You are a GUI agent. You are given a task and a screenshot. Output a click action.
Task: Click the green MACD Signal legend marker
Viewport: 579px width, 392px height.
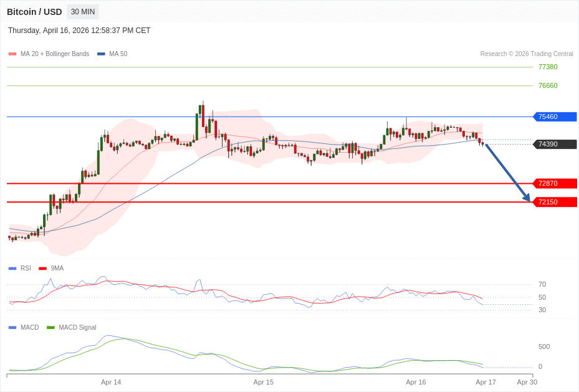click(x=50, y=327)
